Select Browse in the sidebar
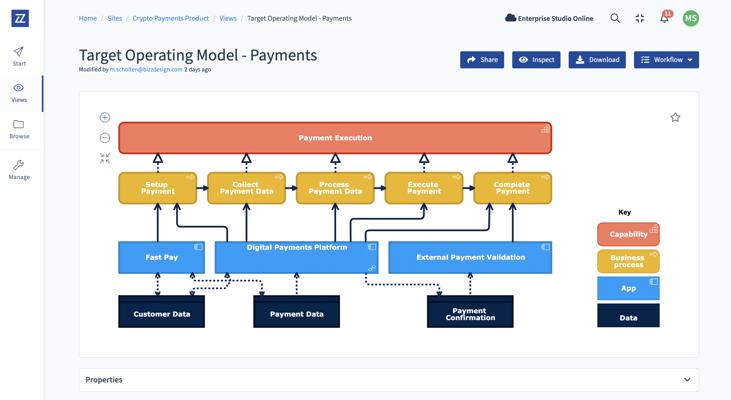 click(x=19, y=129)
